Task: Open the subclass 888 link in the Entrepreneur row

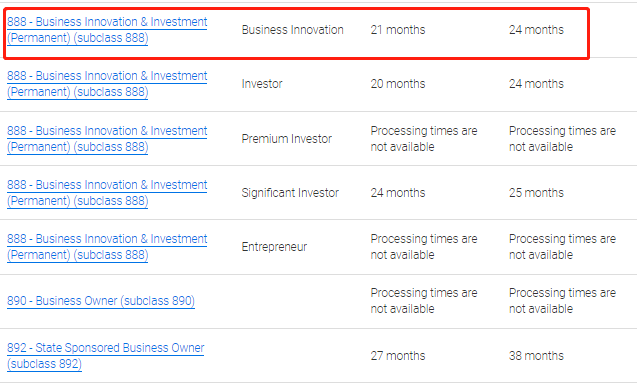Action: point(107,247)
